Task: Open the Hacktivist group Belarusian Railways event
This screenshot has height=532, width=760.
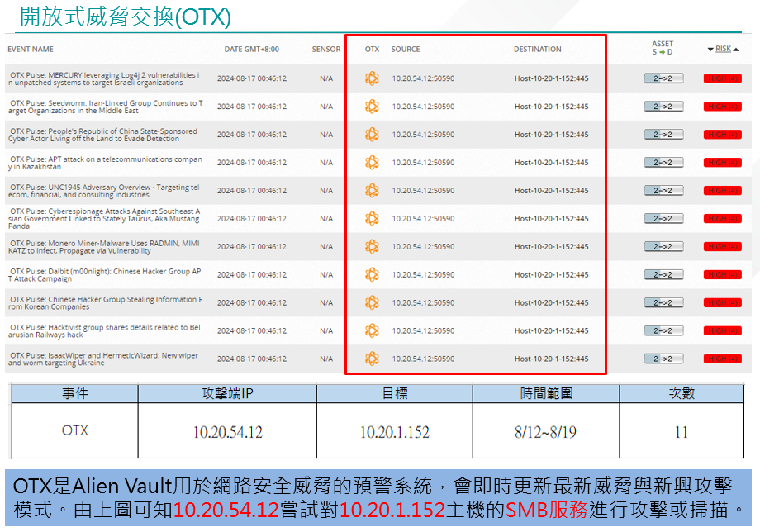Action: (x=104, y=331)
